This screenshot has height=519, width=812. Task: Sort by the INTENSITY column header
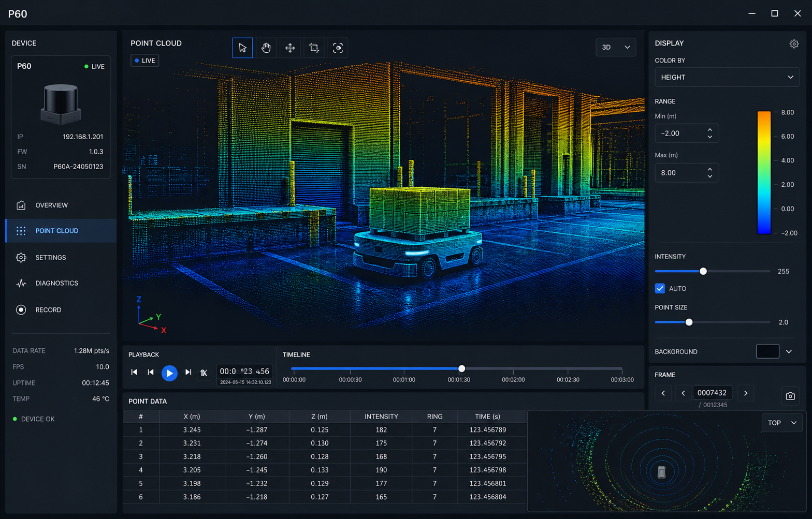point(381,417)
